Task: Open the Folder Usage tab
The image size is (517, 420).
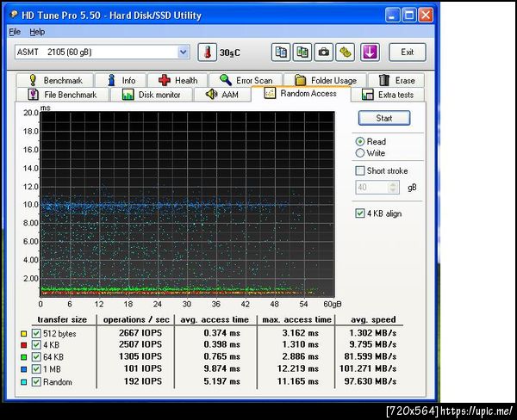Action: click(x=325, y=80)
